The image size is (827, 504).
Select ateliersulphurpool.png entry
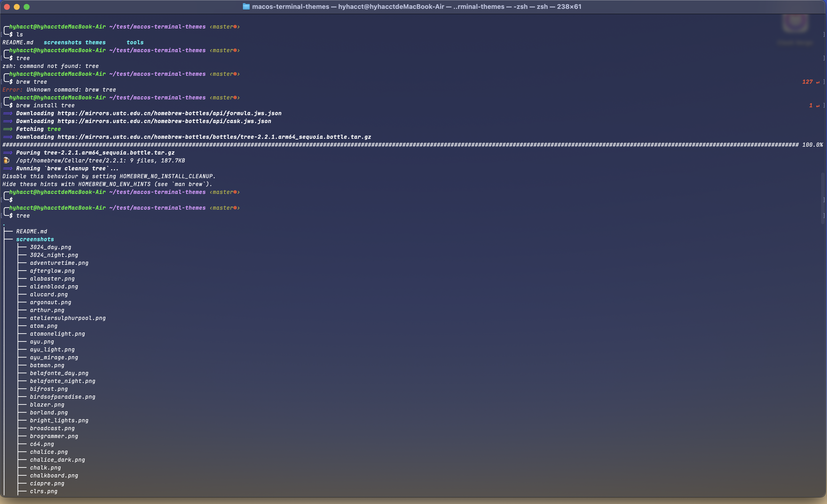(x=68, y=318)
